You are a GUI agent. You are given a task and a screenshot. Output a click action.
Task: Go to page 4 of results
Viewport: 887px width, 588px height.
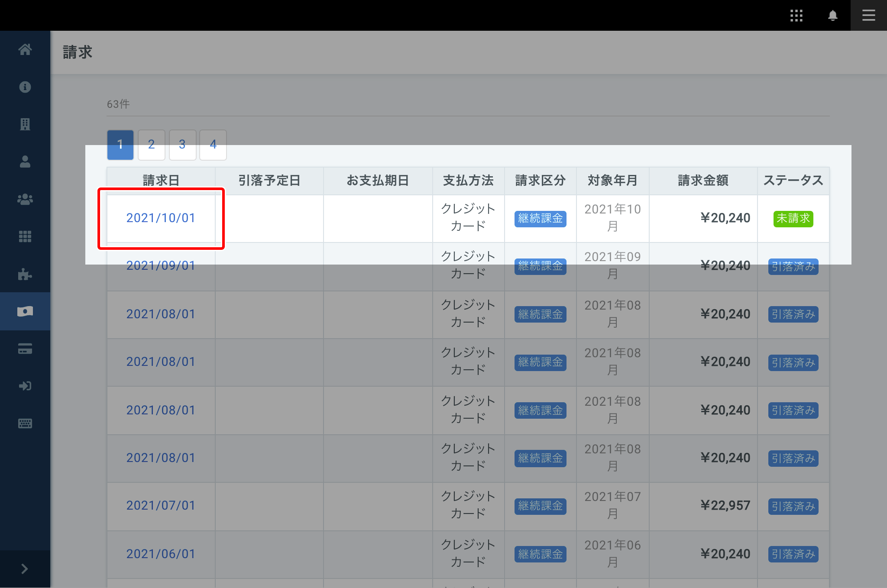(x=213, y=145)
